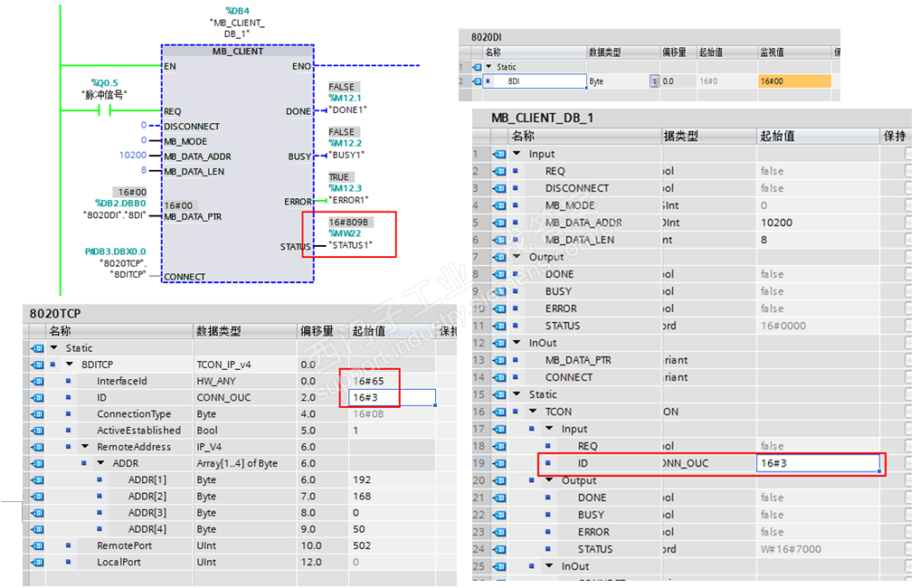This screenshot has width=920, height=588.
Task: Click the %DB4 instance DB label above block
Action: [238, 11]
